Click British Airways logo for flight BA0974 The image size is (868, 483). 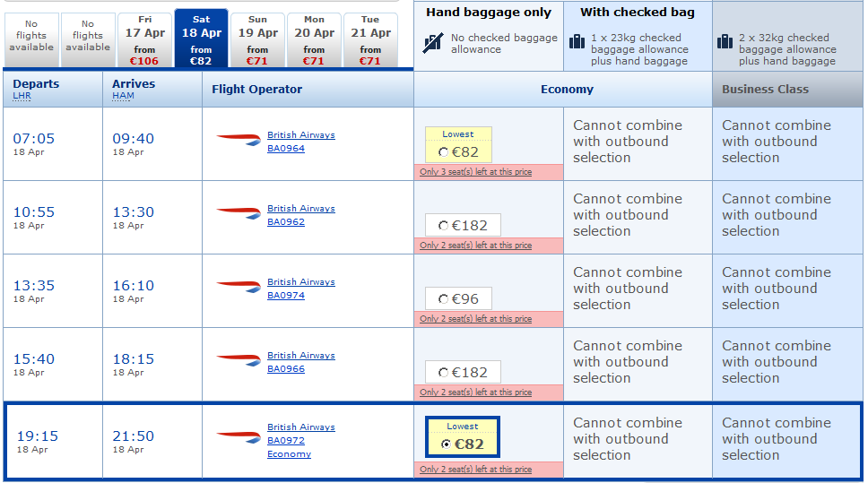pos(239,287)
